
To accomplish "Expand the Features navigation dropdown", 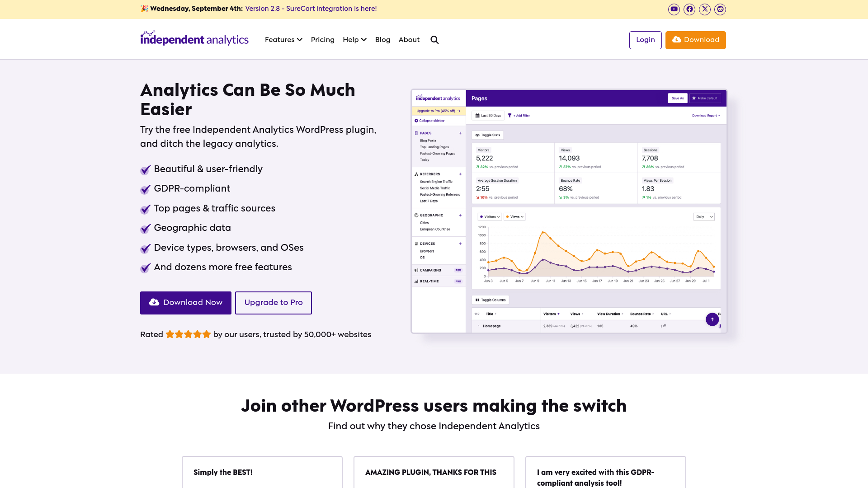I will click(x=284, y=40).
